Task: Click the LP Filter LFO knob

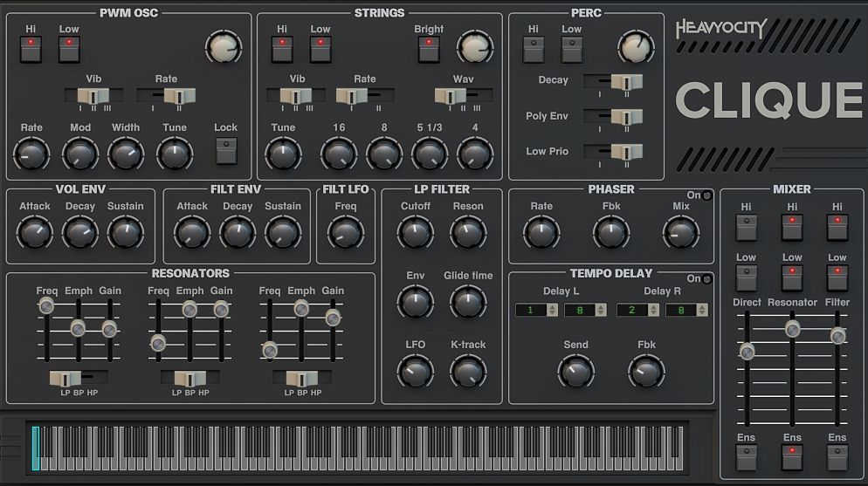Action: [415, 372]
